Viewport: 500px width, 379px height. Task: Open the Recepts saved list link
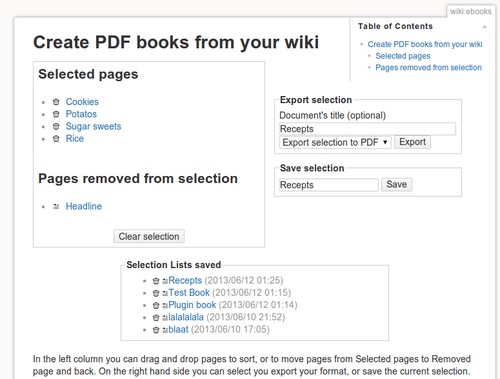(x=185, y=280)
